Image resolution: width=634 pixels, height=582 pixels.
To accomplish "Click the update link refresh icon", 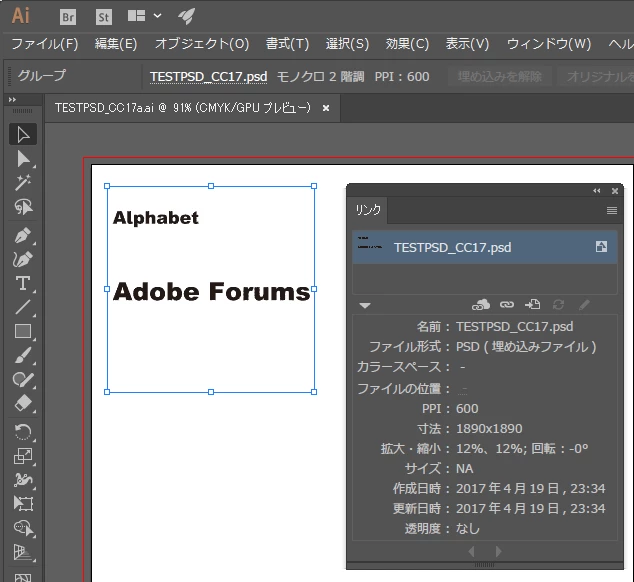I will click(558, 305).
